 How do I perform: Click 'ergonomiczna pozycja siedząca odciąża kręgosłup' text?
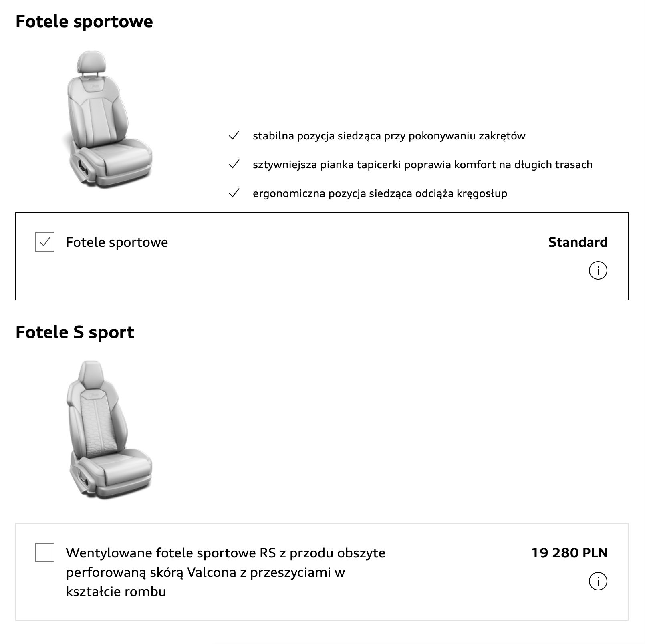[380, 193]
